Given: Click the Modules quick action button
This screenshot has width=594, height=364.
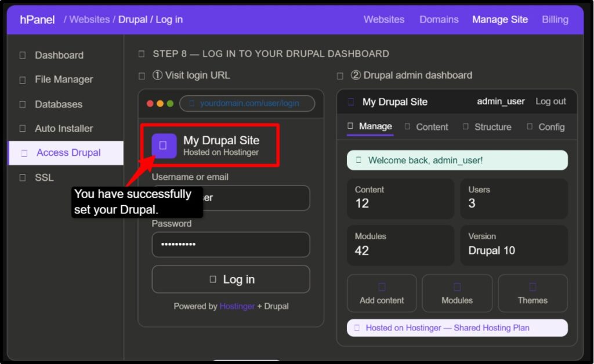Looking at the screenshot, I should click(x=457, y=293).
